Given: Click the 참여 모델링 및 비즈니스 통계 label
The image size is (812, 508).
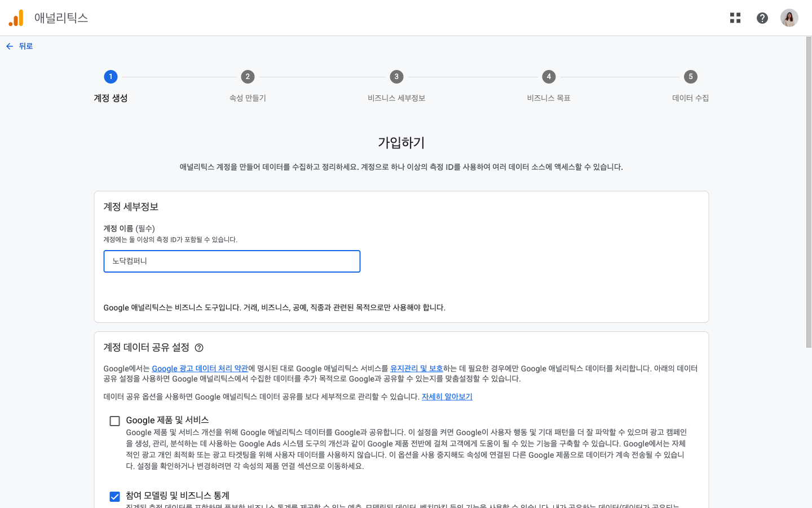Looking at the screenshot, I should pyautogui.click(x=178, y=496).
